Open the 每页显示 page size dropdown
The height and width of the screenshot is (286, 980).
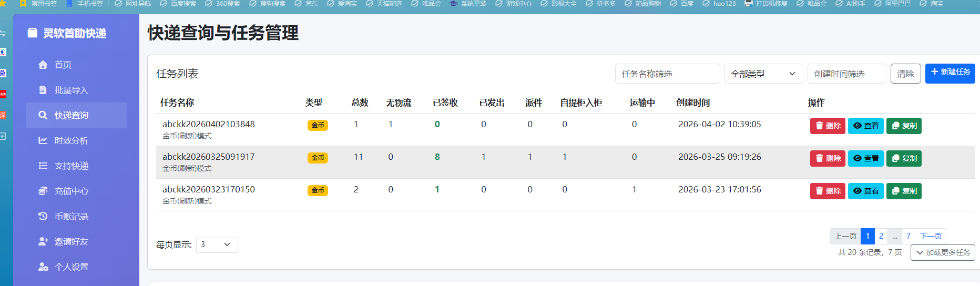[217, 244]
